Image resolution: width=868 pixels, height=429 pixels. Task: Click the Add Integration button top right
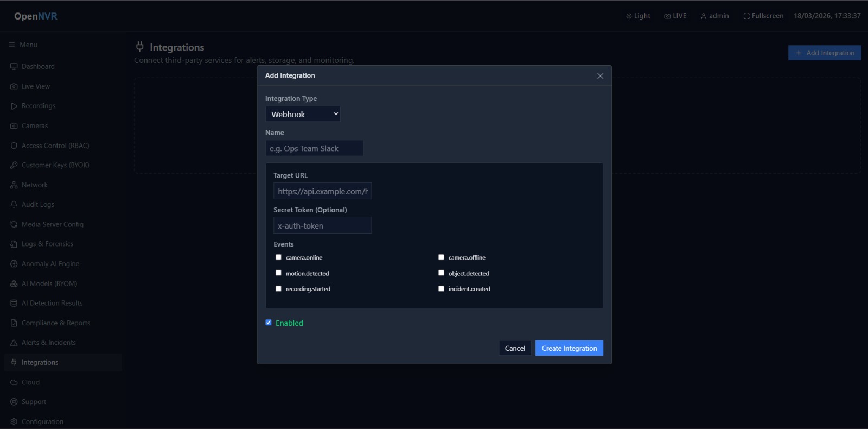pos(825,53)
